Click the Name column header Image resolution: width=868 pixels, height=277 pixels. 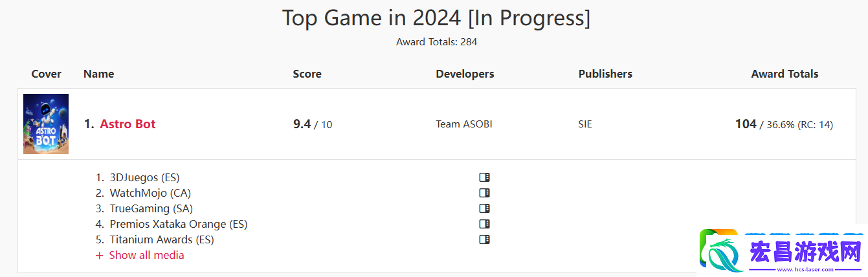coord(98,74)
